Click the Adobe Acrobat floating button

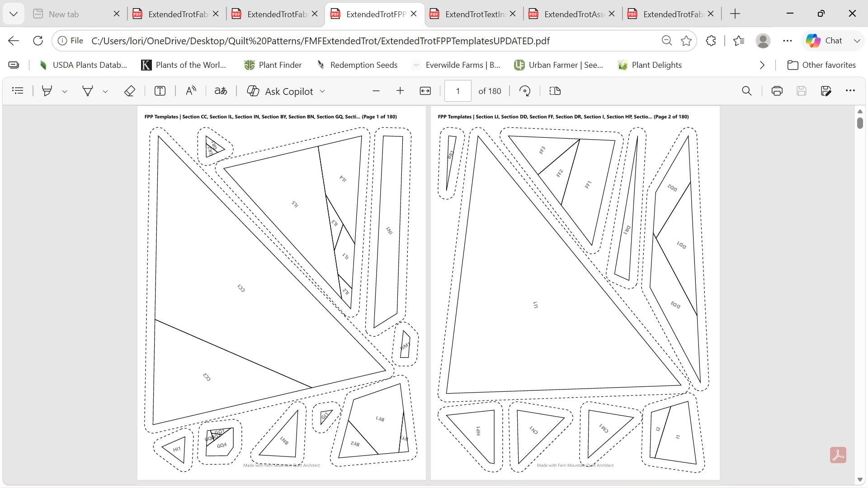838,455
